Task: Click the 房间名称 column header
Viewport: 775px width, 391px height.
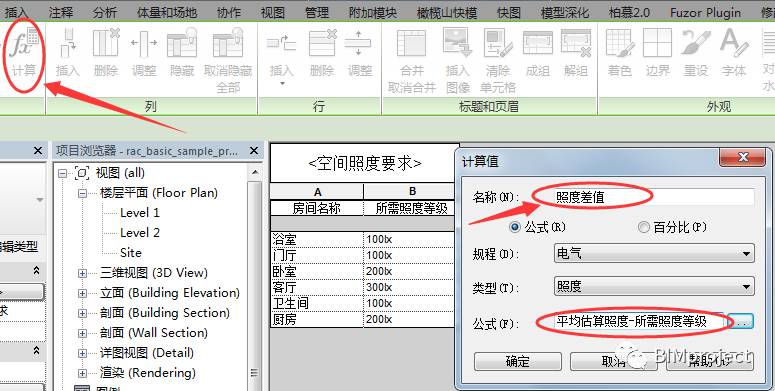Action: 317,208
